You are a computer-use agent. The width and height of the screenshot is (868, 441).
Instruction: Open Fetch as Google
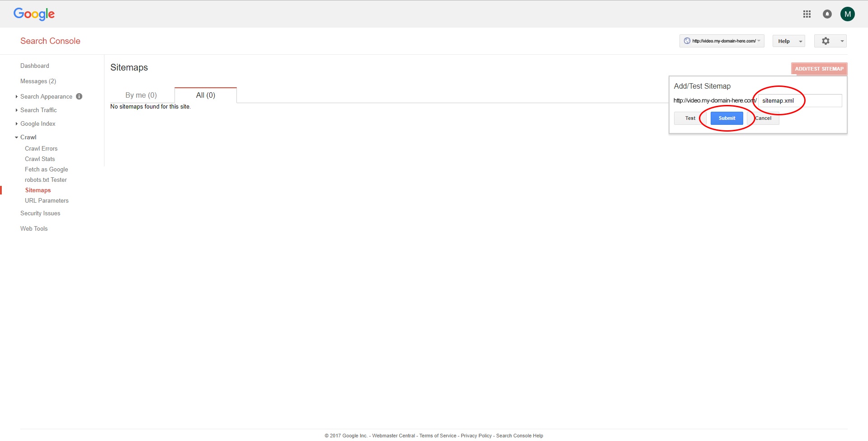[47, 169]
